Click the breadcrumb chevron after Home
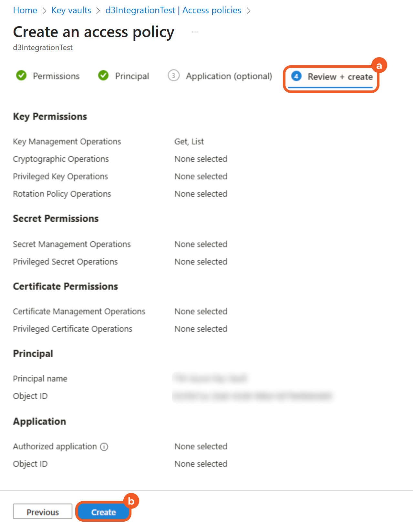The height and width of the screenshot is (532, 413). (44, 11)
